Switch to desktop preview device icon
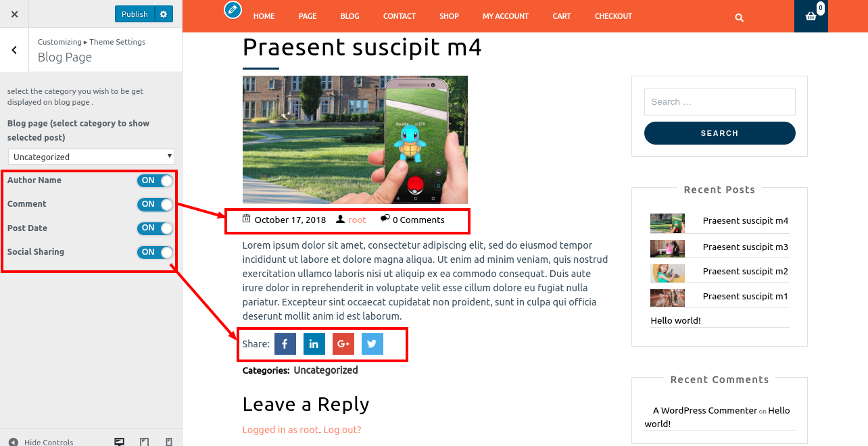Image resolution: width=868 pixels, height=446 pixels. coord(120,442)
